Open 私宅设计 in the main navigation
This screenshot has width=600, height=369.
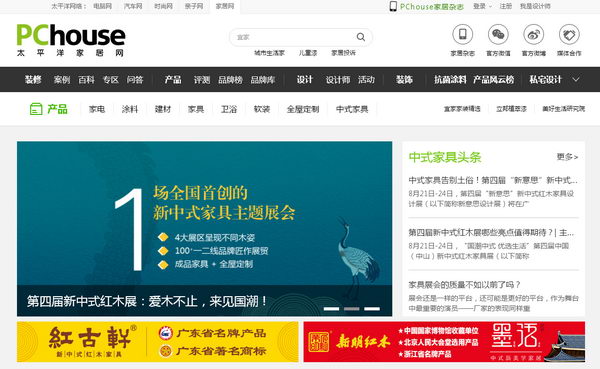546,80
